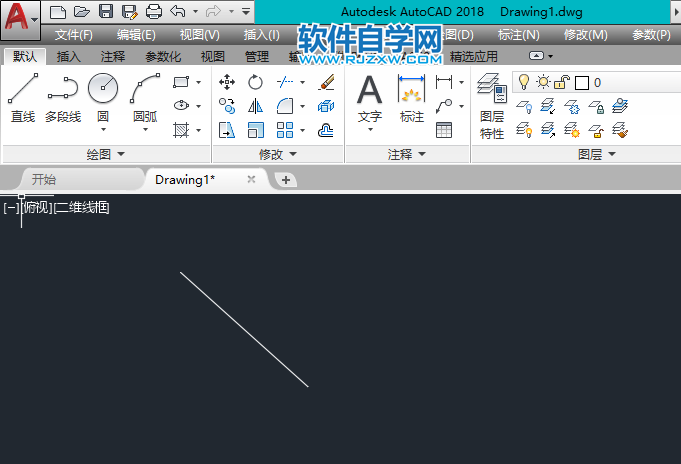
Task: Open the Text (文字) tool
Action: pos(370,98)
